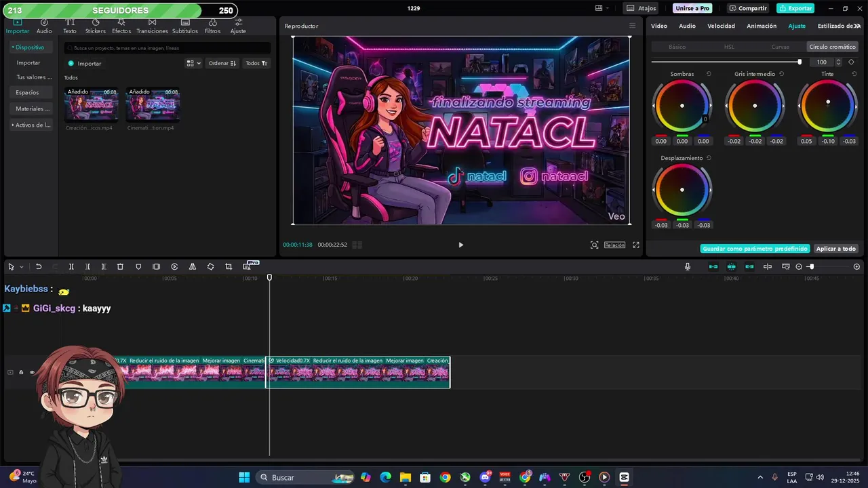Hide the main video track
The image size is (868, 488).
click(x=32, y=372)
